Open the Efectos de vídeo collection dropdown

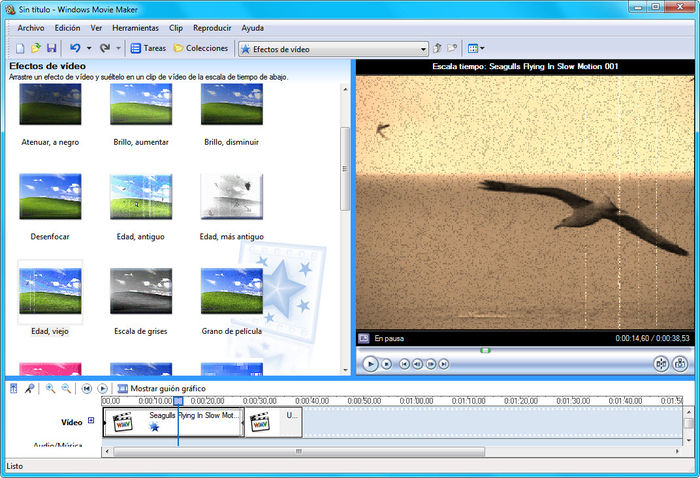pyautogui.click(x=422, y=48)
